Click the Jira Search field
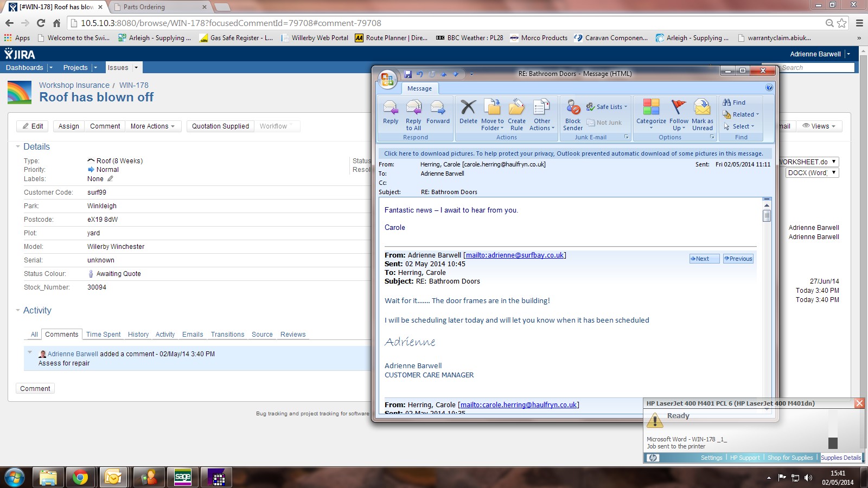Screen dimensions: 868x488 tap(816, 68)
